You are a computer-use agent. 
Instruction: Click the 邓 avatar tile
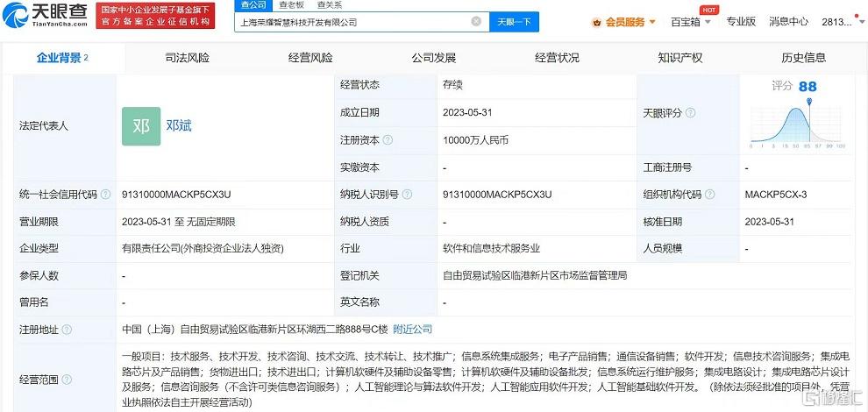pyautogui.click(x=141, y=126)
